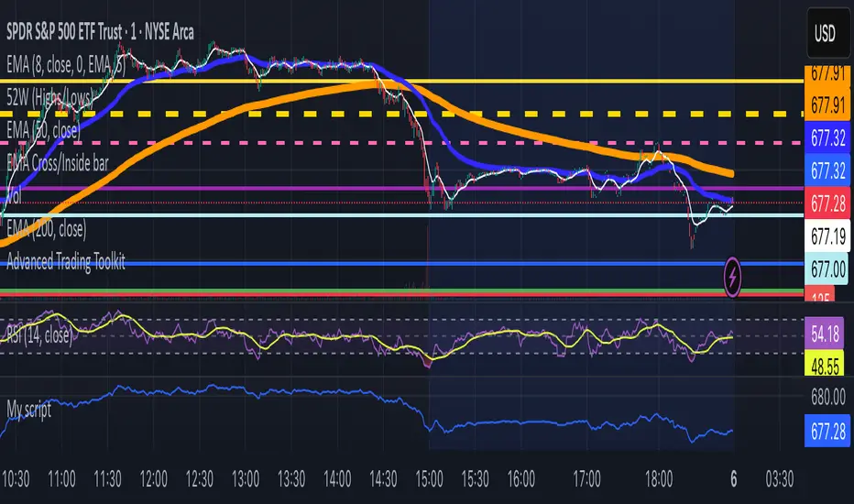This screenshot has width=854, height=504.
Task: Click the blue 677.28 My script value label
Action: [827, 432]
